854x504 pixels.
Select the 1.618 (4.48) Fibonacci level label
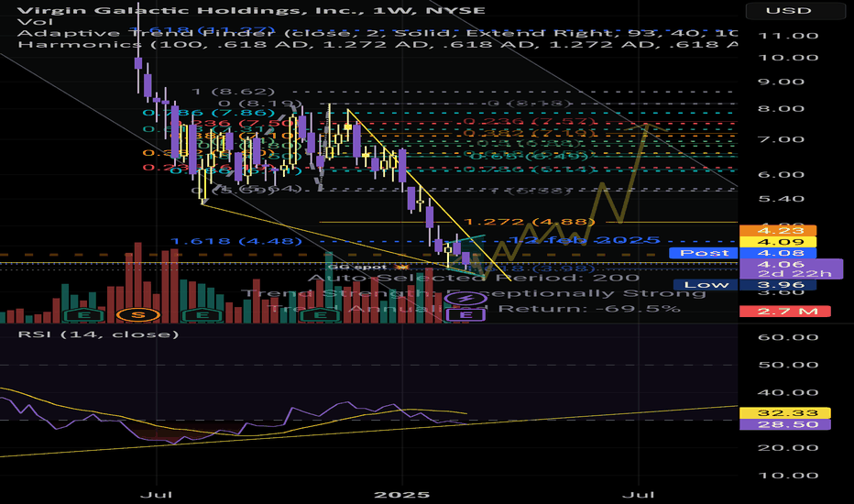coord(235,241)
